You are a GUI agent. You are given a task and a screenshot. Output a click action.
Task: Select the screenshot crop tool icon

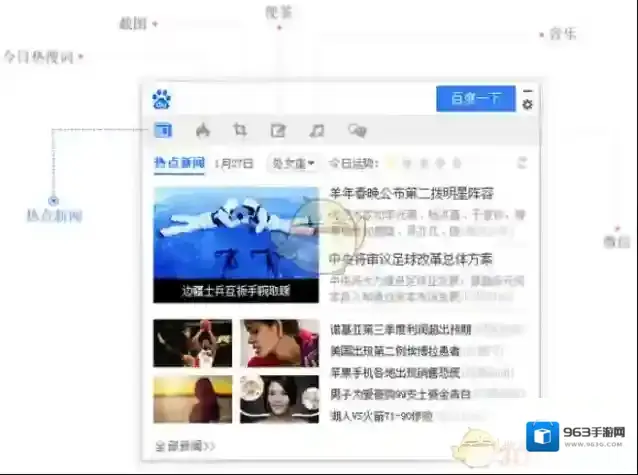pos(240,130)
